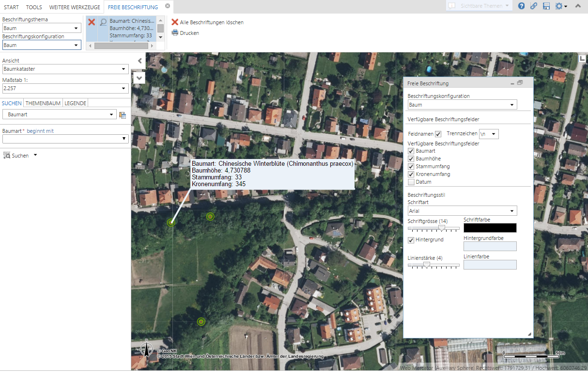Open the help icon in toolbar
This screenshot has height=382, width=588.
pyautogui.click(x=521, y=6)
